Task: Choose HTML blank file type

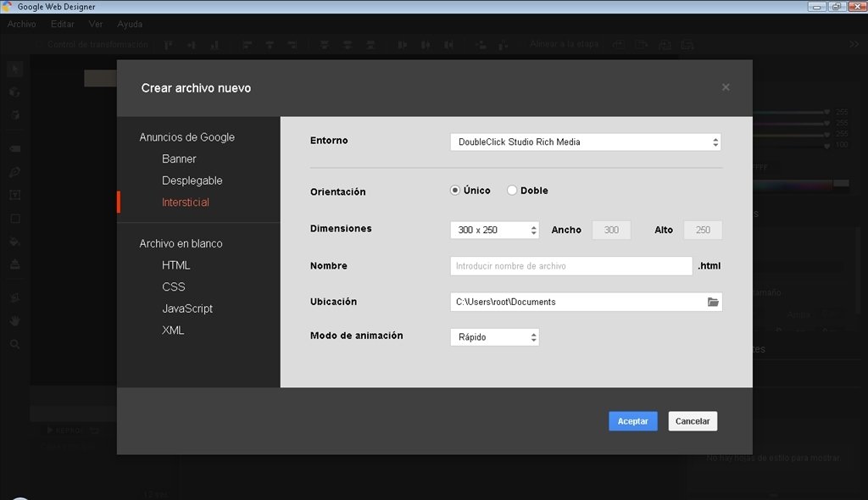Action: [176, 265]
